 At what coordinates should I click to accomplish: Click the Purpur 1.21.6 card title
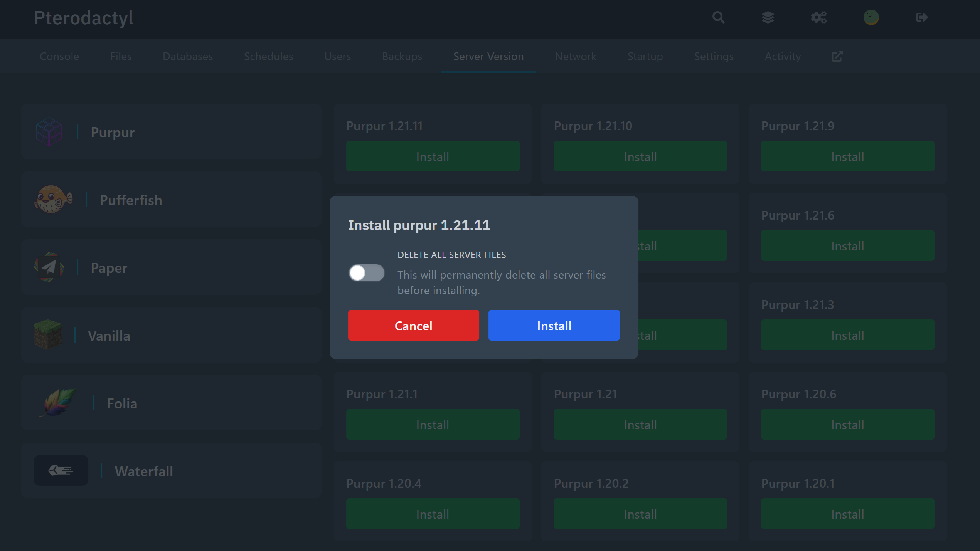click(x=798, y=215)
